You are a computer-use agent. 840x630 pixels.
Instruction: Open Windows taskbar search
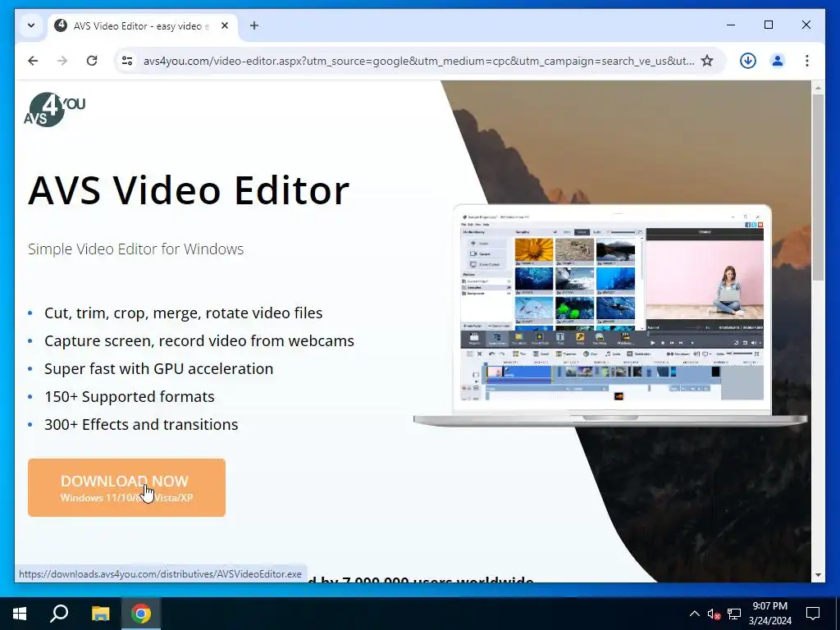click(59, 614)
